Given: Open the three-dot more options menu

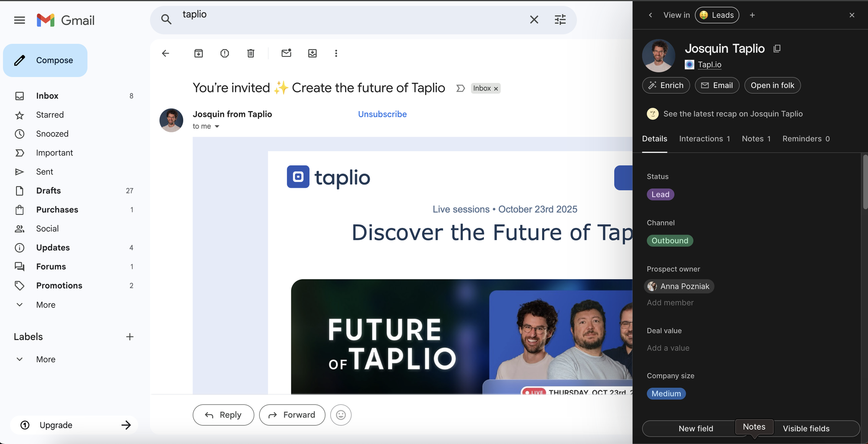Looking at the screenshot, I should 336,53.
